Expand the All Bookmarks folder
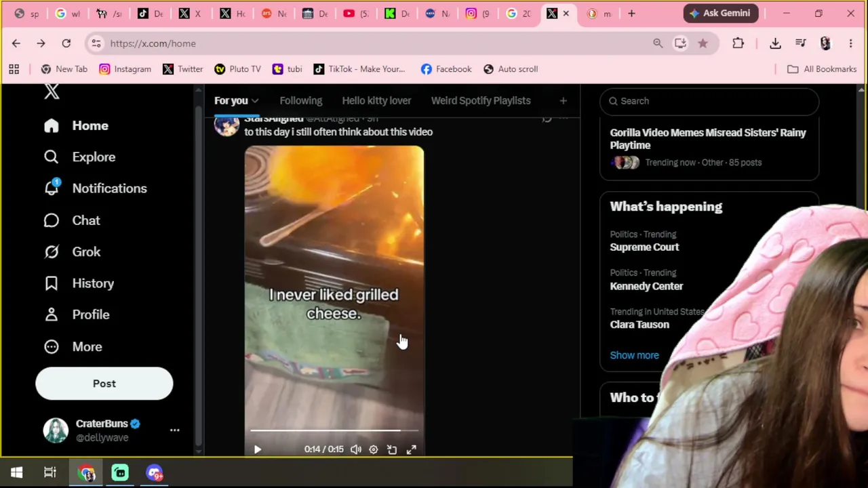868x488 pixels. click(822, 69)
